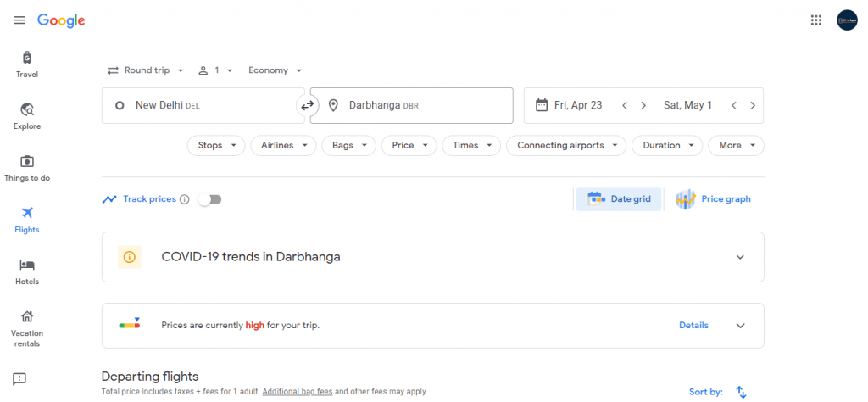The image size is (868, 402).
Task: Open the hamburger main menu
Action: [19, 20]
